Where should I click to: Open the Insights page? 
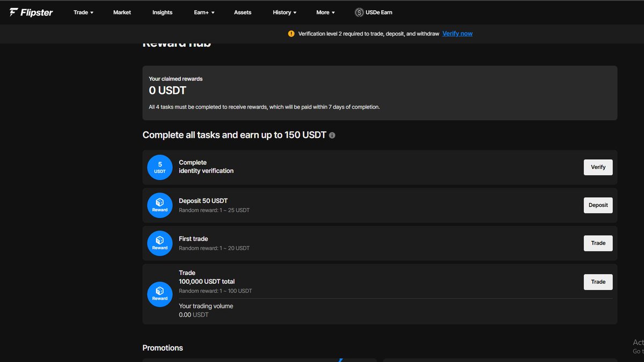click(x=162, y=12)
